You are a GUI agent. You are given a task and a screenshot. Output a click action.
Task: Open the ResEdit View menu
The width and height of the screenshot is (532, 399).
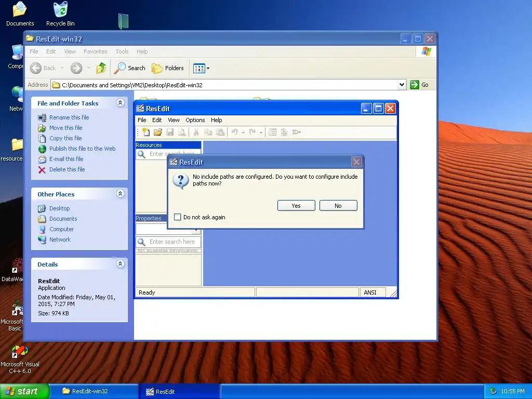pos(174,120)
